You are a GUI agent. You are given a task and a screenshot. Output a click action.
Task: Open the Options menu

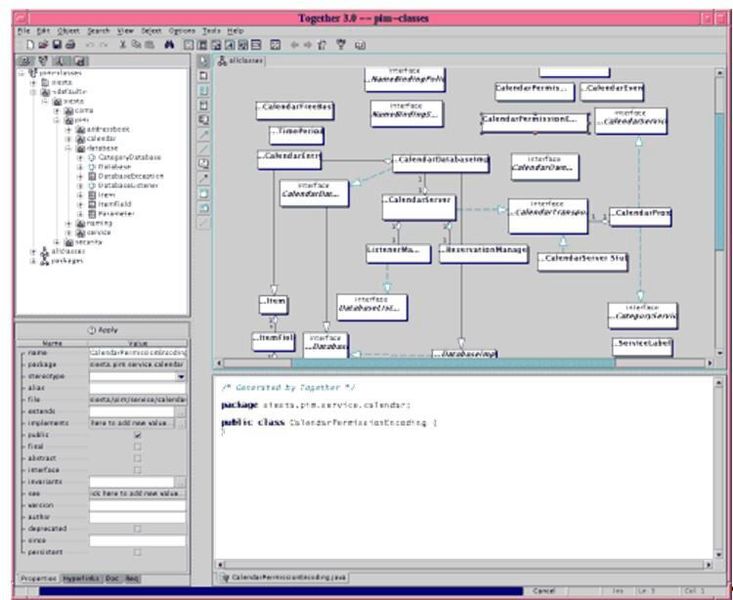coord(182,31)
